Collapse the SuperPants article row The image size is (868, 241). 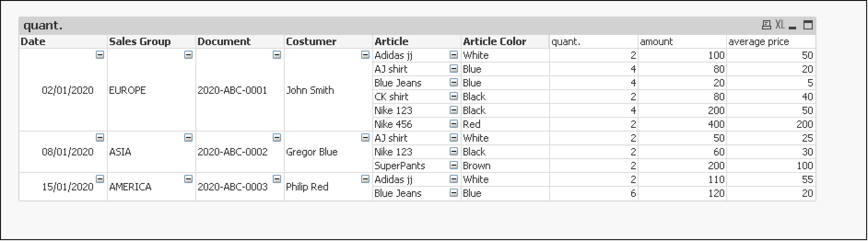453,166
